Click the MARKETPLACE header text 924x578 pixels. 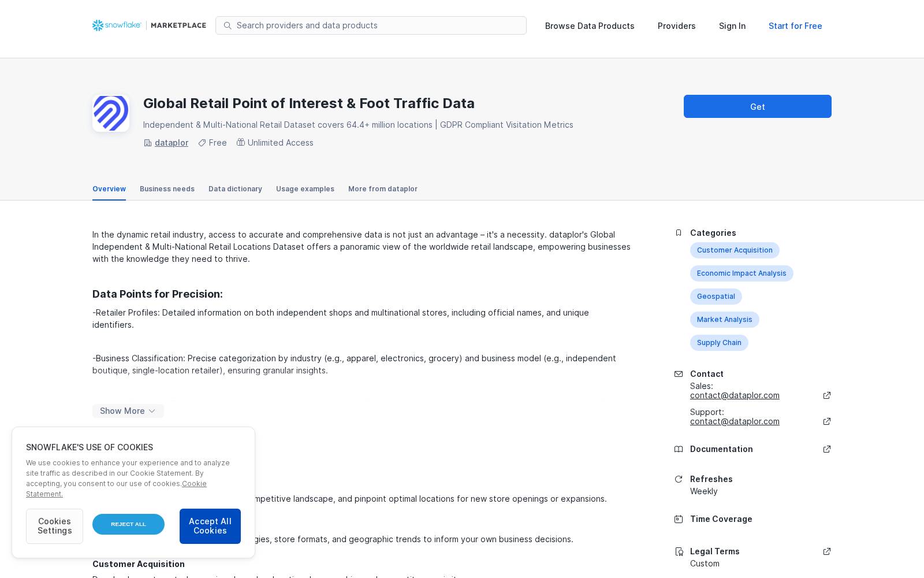click(x=178, y=25)
